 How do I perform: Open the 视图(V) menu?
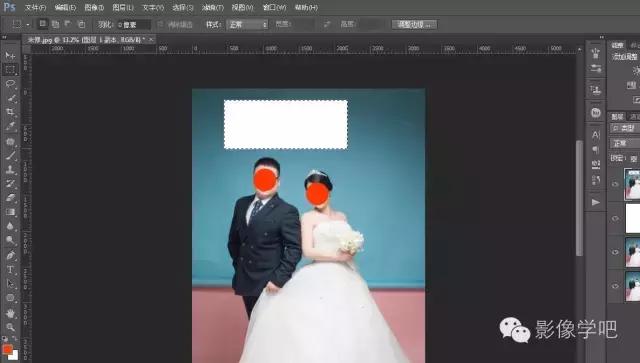coord(242,7)
